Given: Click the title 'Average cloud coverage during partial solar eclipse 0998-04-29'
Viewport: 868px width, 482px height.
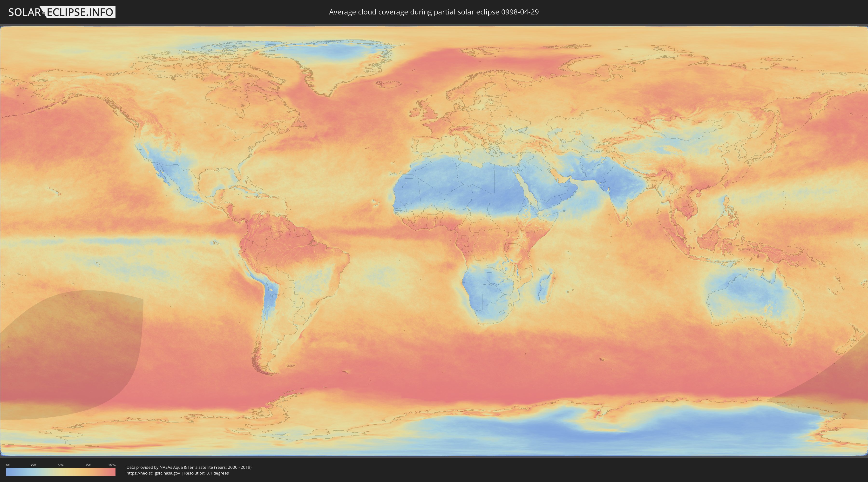Looking at the screenshot, I should click(x=434, y=12).
